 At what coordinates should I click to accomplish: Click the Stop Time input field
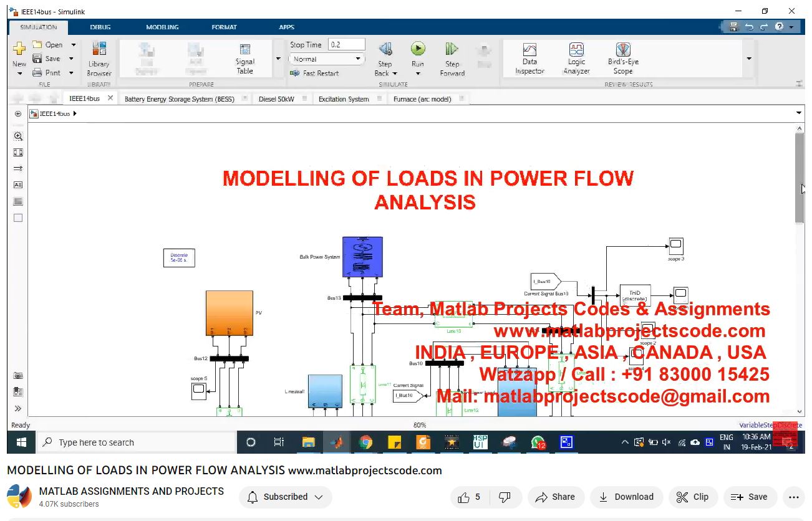tap(346, 45)
